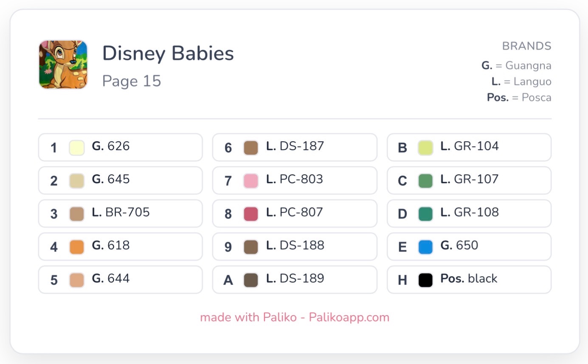Select row 3 labeled L. BR-705
Viewport: 588px width, 364px height.
(x=121, y=213)
